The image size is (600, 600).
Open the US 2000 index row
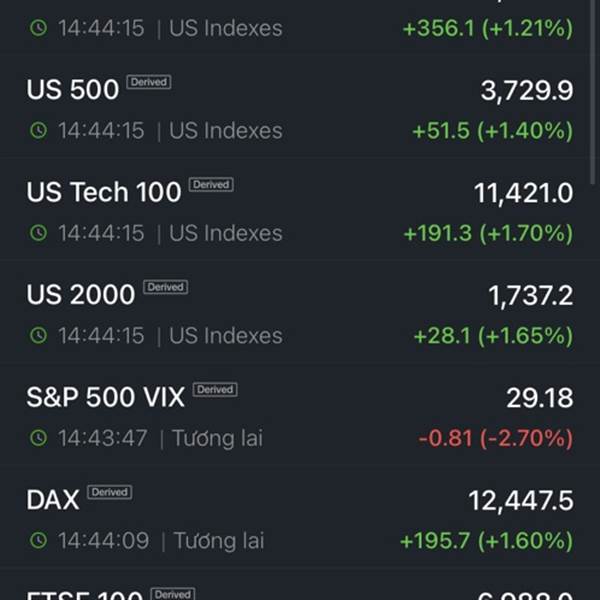coord(300,311)
